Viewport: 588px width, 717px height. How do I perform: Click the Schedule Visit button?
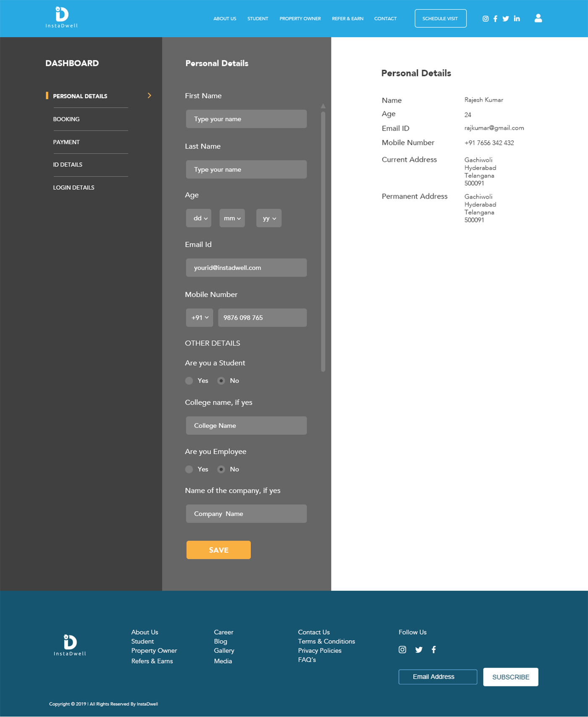(440, 18)
